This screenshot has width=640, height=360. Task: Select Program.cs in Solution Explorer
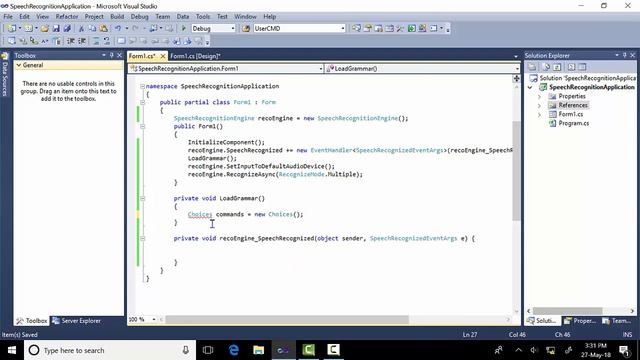point(573,123)
